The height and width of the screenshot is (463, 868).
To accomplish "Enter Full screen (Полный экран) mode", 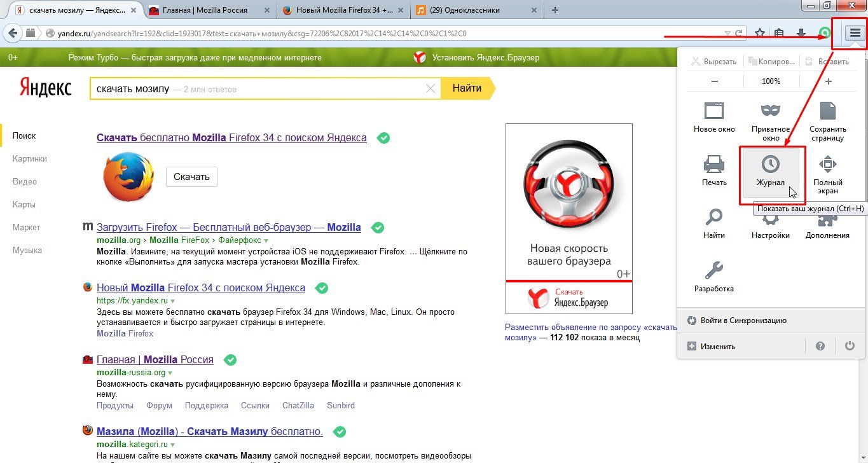I will (827, 174).
